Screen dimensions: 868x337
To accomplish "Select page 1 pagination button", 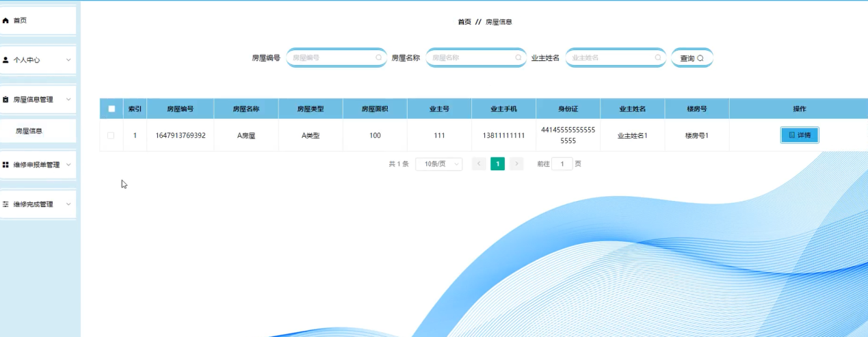I will [x=498, y=164].
